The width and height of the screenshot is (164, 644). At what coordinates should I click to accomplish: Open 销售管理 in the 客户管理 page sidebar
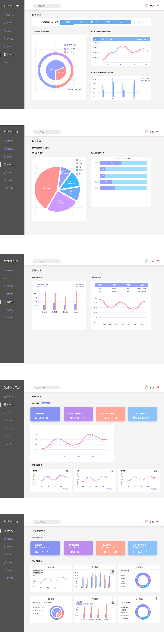(x=8, y=23)
